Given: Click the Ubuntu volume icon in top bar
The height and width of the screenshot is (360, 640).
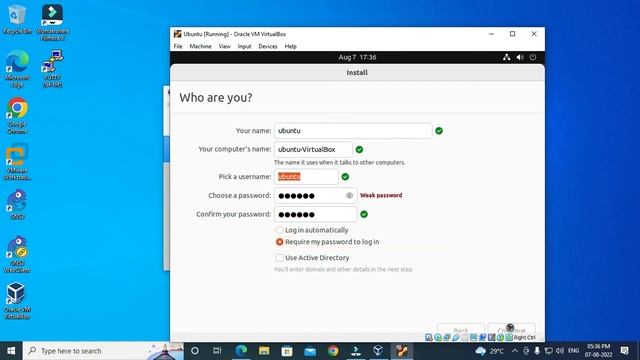Looking at the screenshot, I should coord(520,57).
